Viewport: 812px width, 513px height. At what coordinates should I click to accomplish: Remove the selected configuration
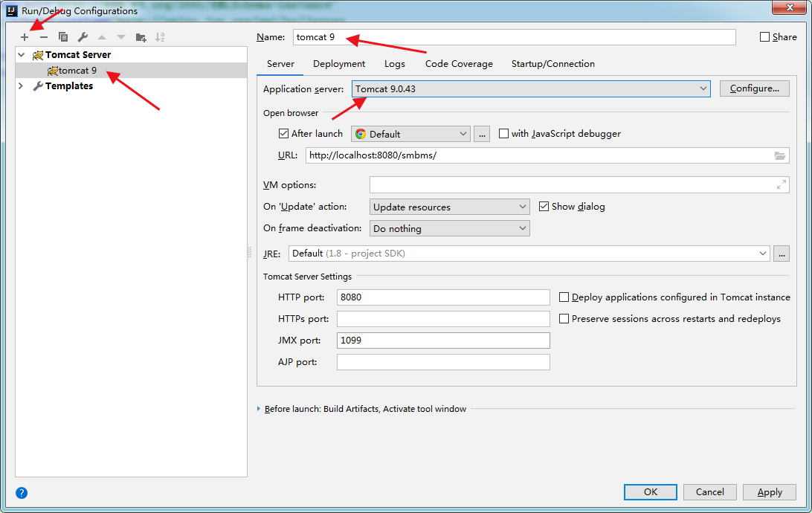(44, 36)
